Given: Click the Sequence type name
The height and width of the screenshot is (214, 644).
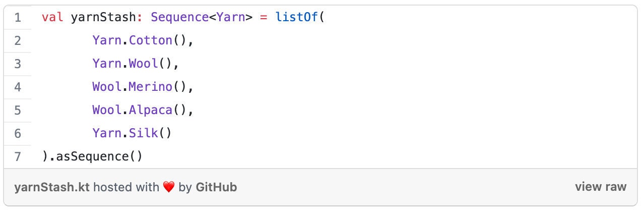Looking at the screenshot, I should (x=180, y=18).
